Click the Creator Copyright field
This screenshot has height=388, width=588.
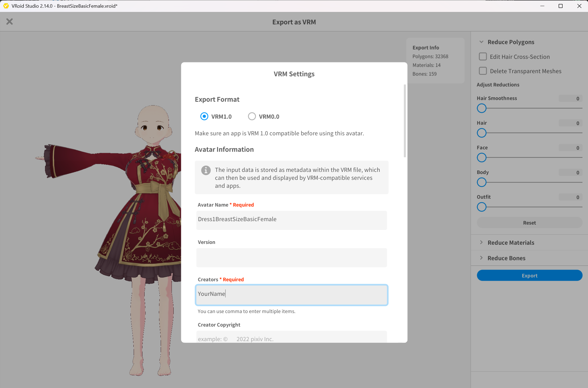291,337
